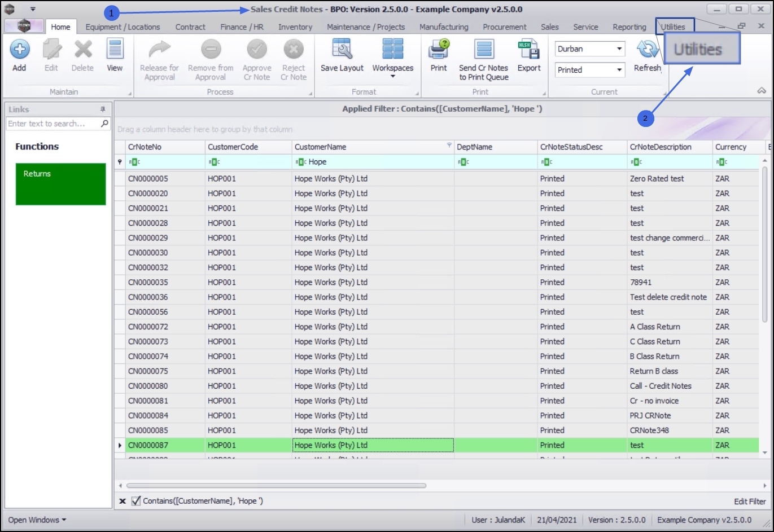Uncheck the Contains CustomerName filter checkbox

135,501
